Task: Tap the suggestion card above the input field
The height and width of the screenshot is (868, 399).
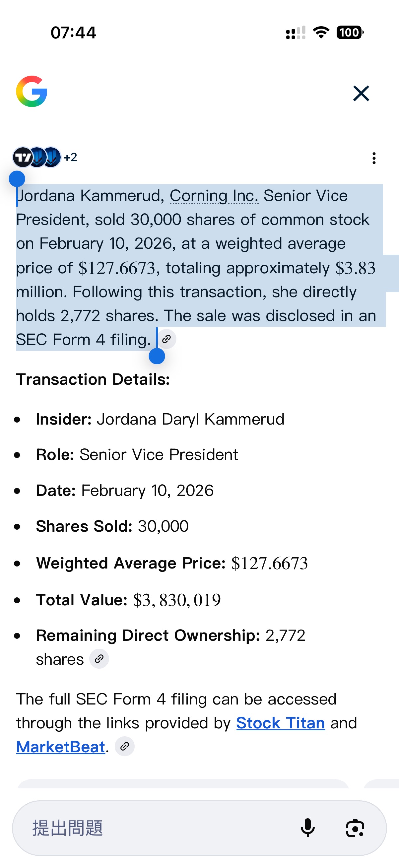Action: coord(183,784)
